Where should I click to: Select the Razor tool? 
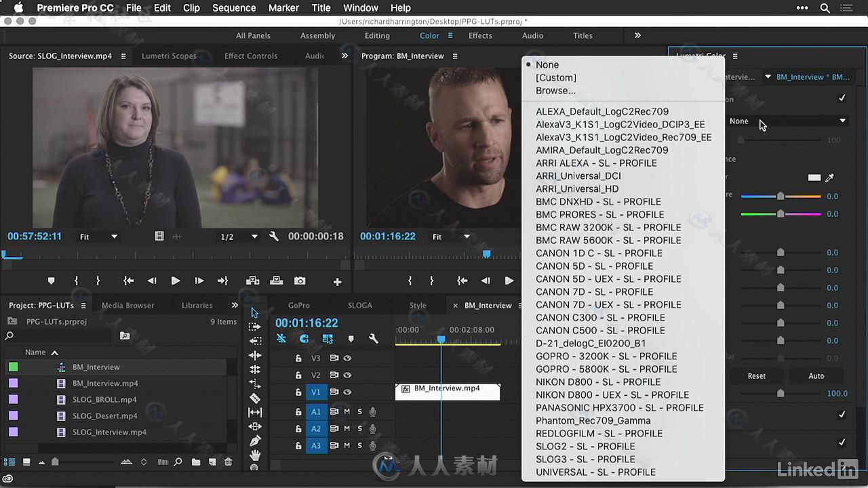coord(255,398)
